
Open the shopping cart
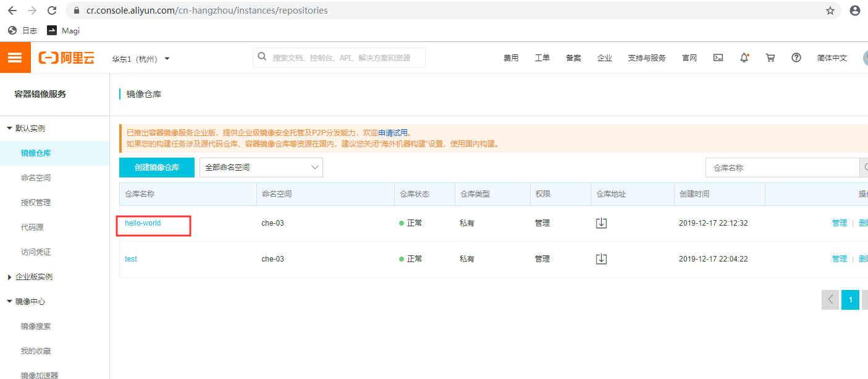(770, 57)
